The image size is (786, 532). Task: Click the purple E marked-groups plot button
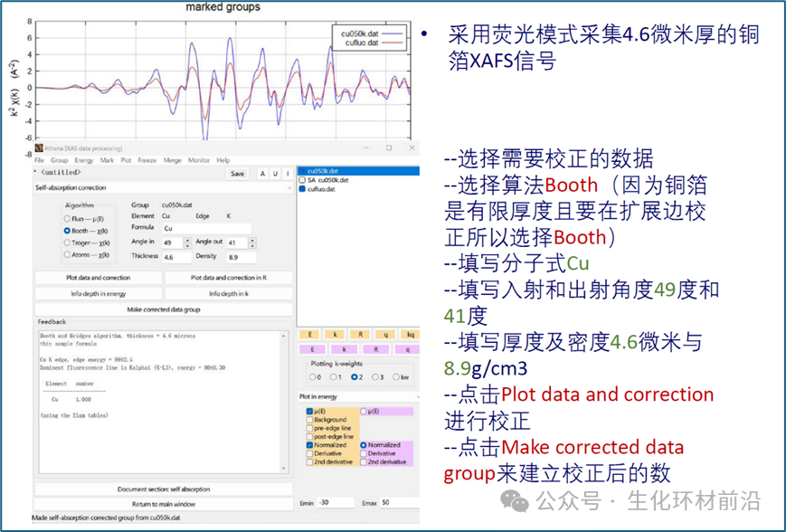pyautogui.click(x=313, y=349)
